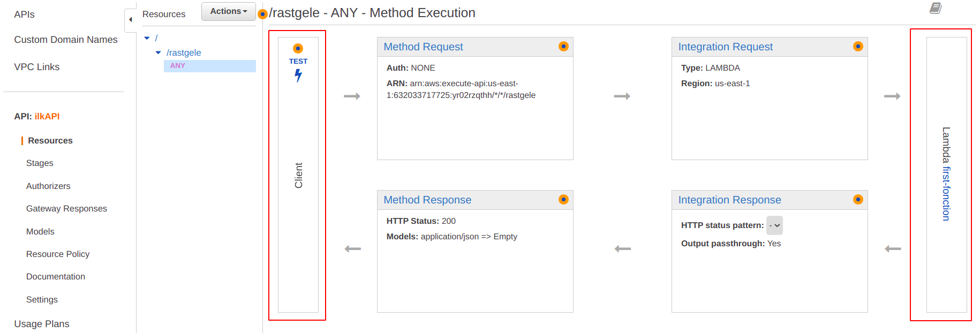Viewport: 980px width, 333px height.
Task: Collapse the root / resource tree node
Action: point(147,38)
